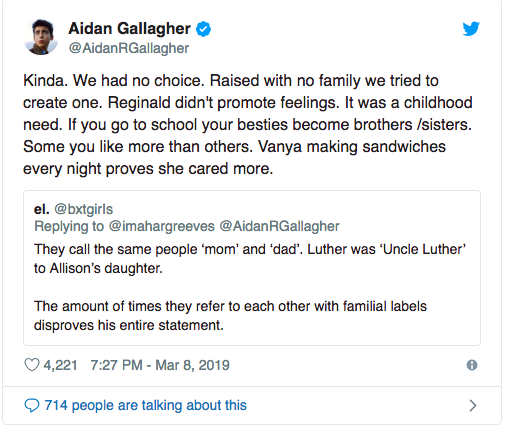Open '714 people are talking about this'

coord(146,405)
